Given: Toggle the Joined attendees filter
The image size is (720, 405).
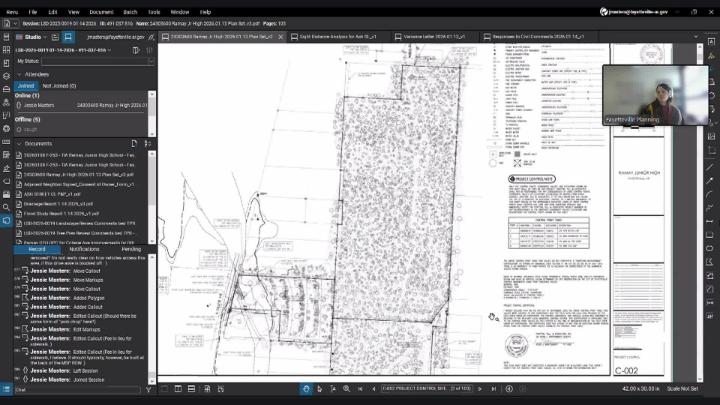Looking at the screenshot, I should (25, 86).
